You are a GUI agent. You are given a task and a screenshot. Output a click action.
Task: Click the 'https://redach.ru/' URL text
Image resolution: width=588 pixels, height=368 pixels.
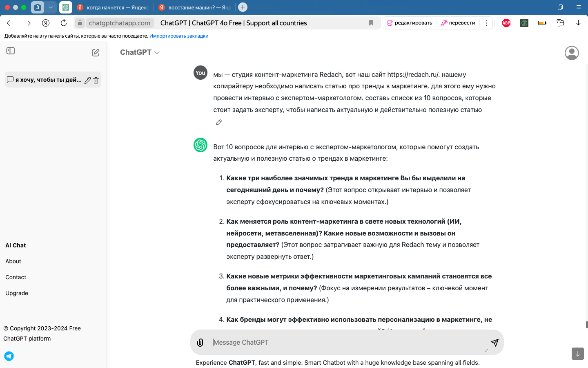pos(413,74)
